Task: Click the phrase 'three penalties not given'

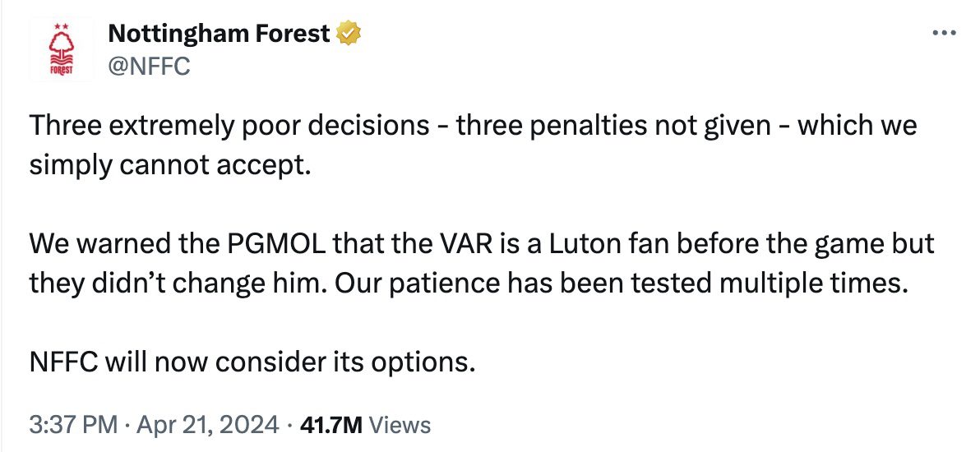Action: [614, 126]
